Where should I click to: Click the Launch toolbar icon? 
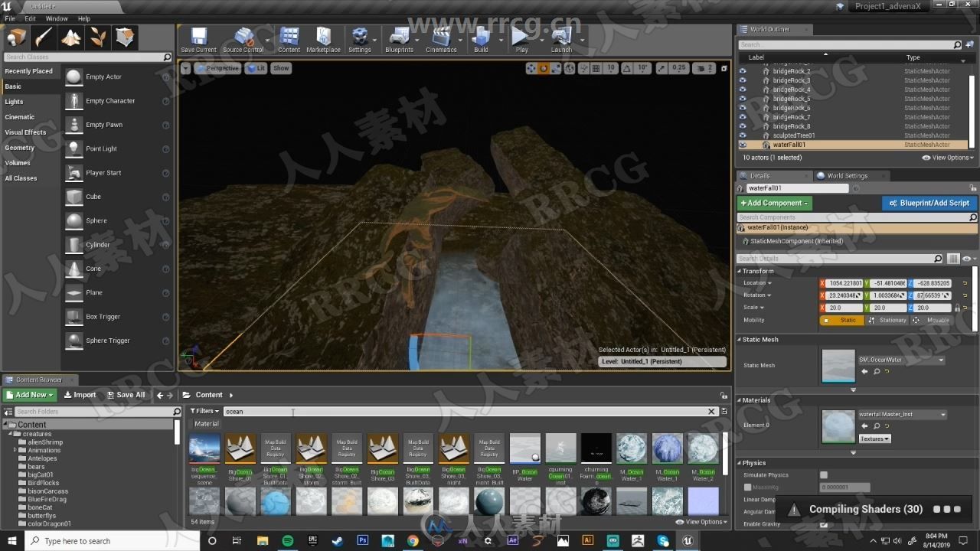point(561,40)
